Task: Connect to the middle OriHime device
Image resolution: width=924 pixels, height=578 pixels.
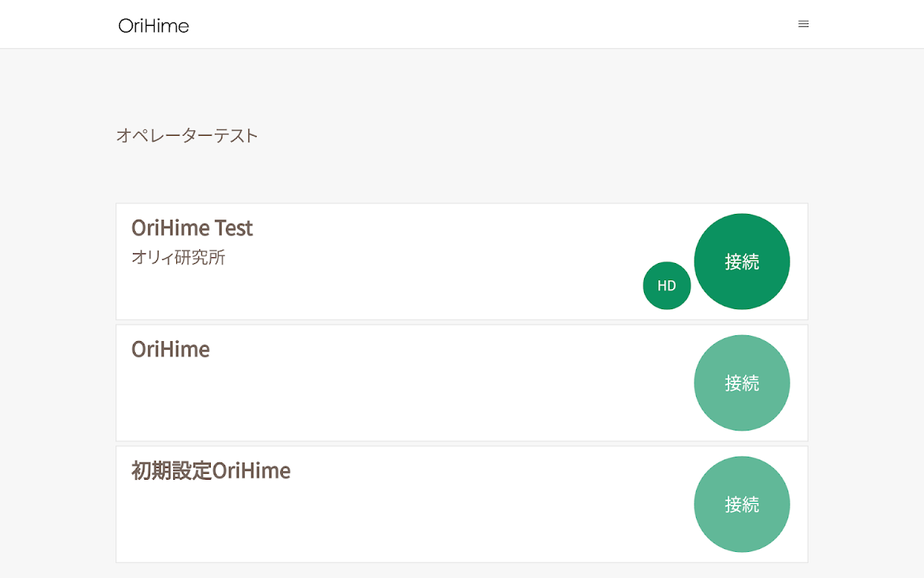Action: (741, 383)
